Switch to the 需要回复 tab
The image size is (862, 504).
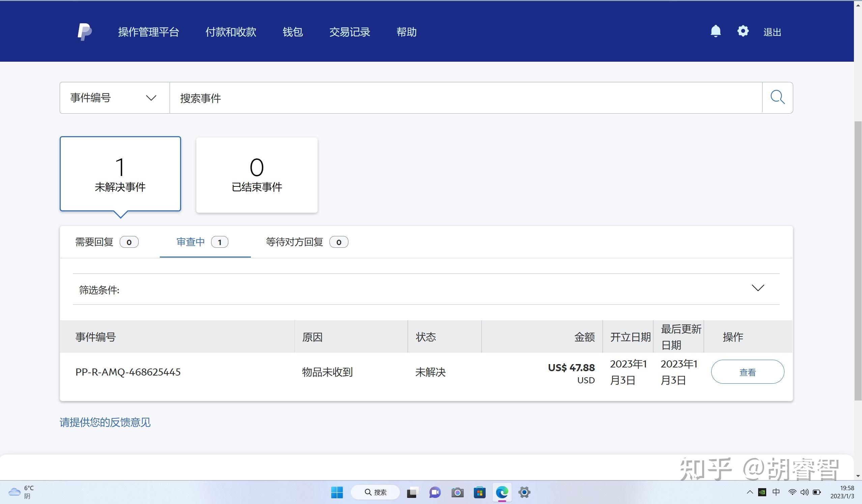106,242
